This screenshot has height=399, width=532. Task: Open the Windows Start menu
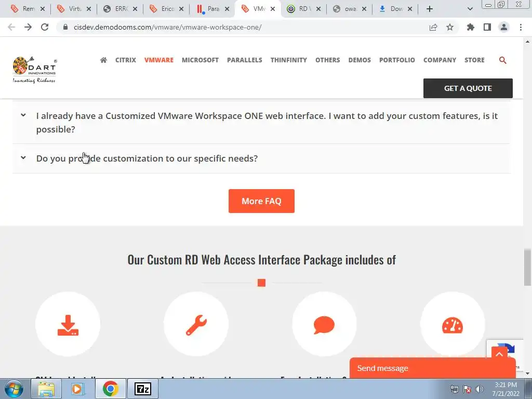14,389
